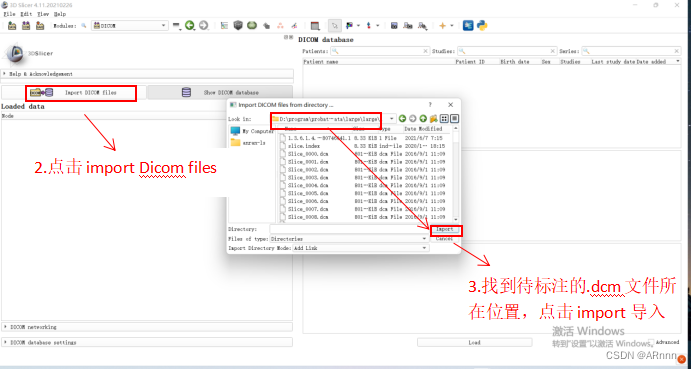Expand Help & Acknowledgement section
Image resolution: width=692 pixels, height=369 pixels.
(147, 74)
